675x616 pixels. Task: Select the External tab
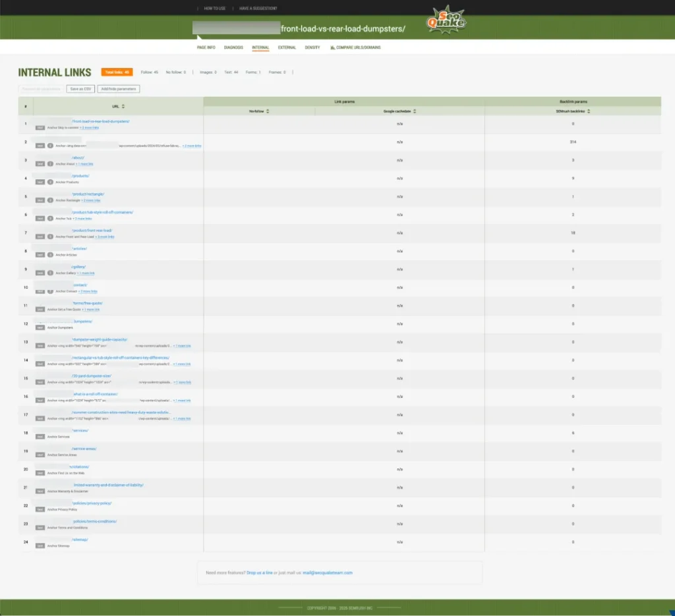coord(287,47)
